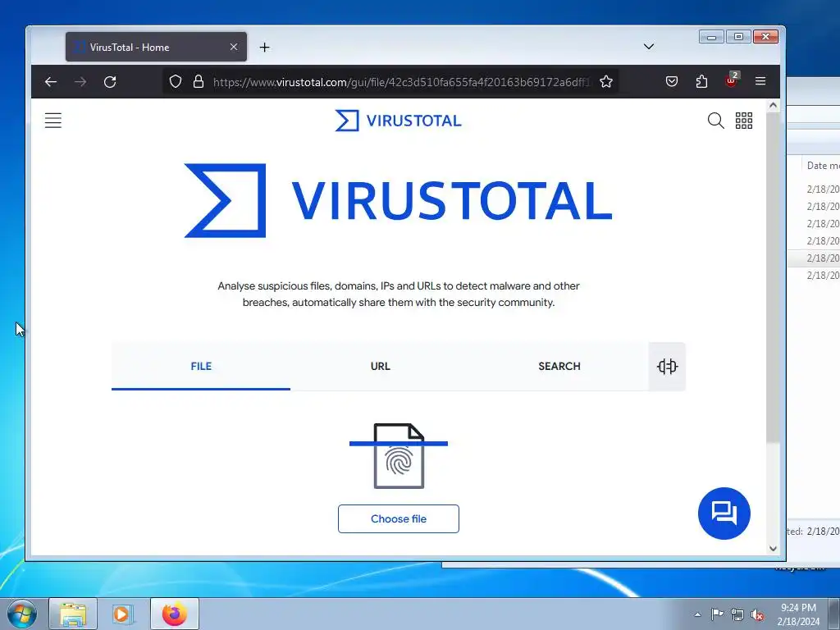Viewport: 840px width, 630px height.
Task: Click the uBlock Origin extension icon
Action: [x=731, y=80]
